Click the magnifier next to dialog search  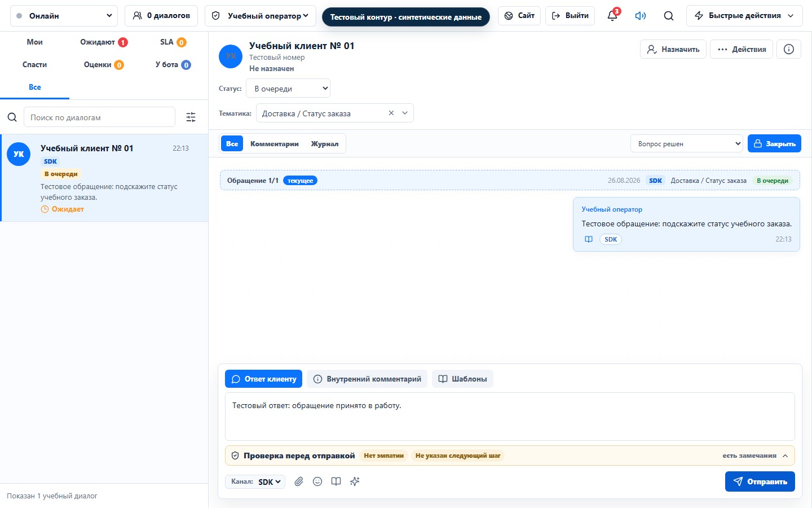coord(12,117)
